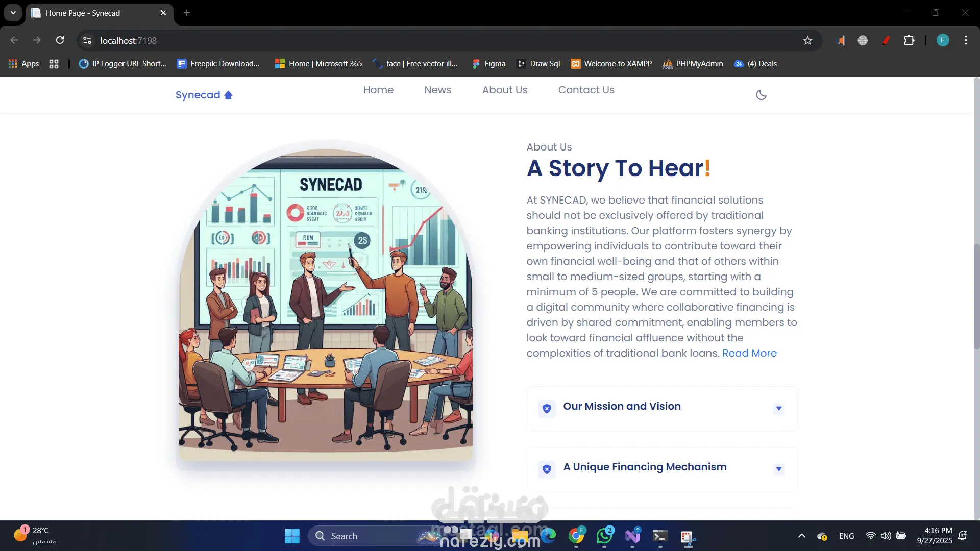Click the shield icon beside Our Mission and Vision
980x551 pixels.
pos(547,409)
